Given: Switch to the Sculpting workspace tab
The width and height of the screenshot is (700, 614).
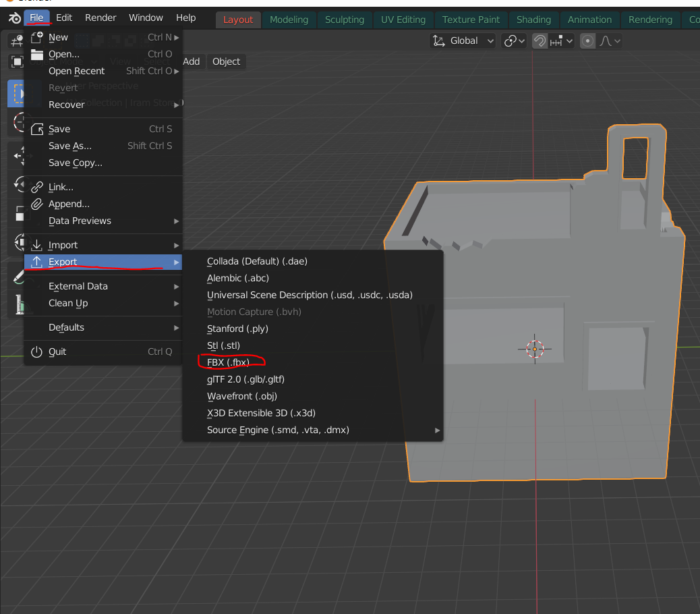Looking at the screenshot, I should pos(344,20).
